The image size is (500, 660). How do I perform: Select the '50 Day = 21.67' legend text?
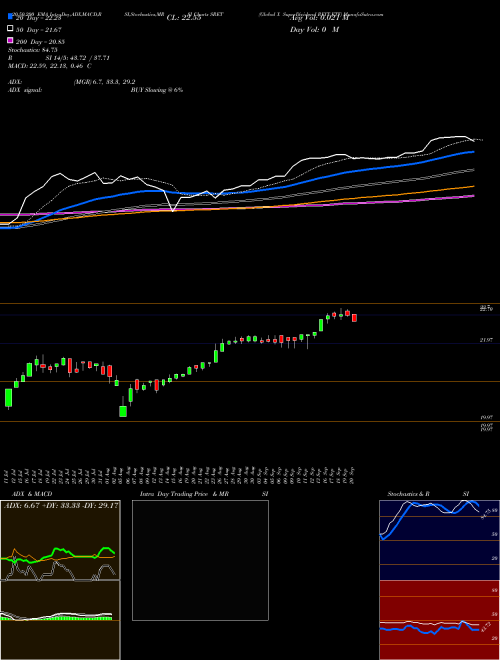[39, 29]
